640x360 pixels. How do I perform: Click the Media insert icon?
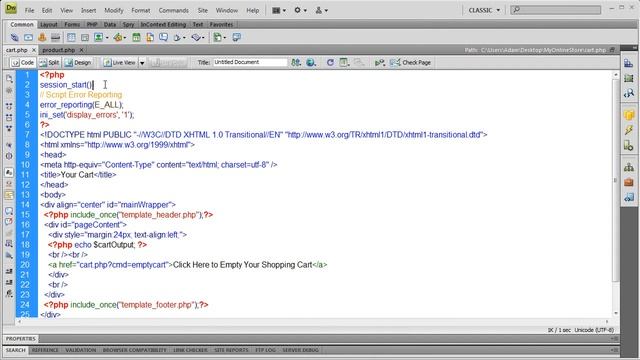(x=118, y=38)
